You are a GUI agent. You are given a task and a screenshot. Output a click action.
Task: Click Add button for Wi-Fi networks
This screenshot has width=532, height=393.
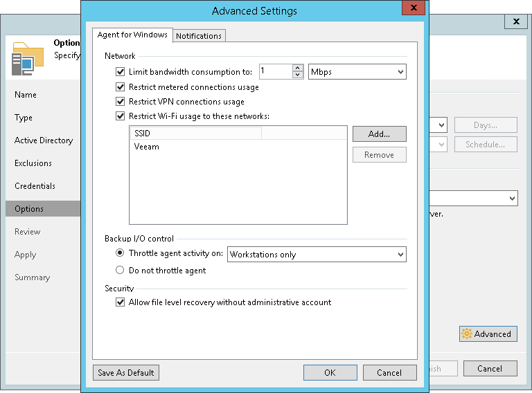[x=379, y=134]
